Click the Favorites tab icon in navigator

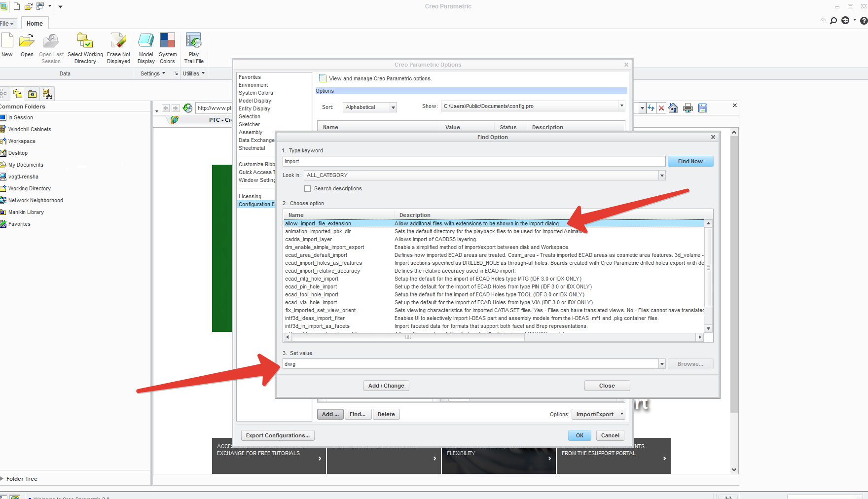pos(33,94)
